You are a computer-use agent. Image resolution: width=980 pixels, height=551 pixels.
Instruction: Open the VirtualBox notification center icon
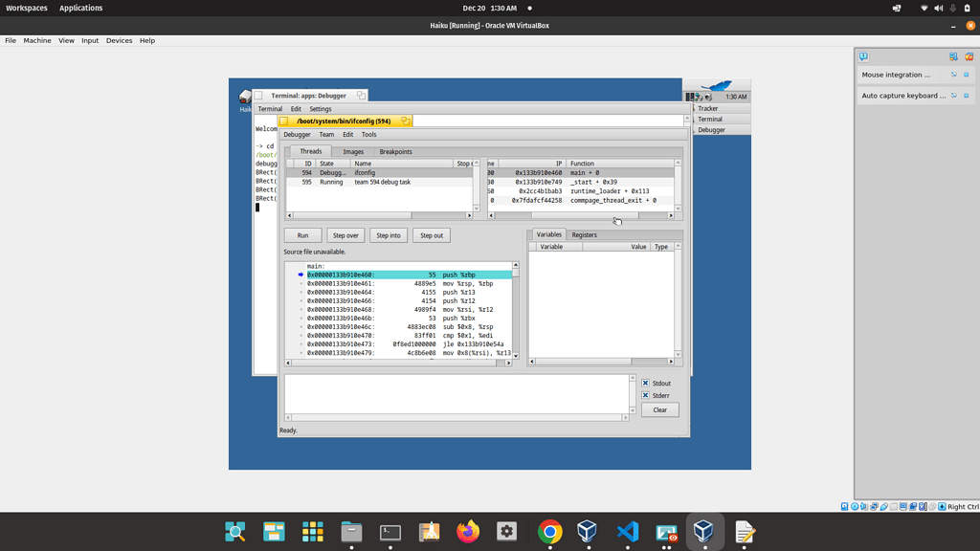(863, 56)
